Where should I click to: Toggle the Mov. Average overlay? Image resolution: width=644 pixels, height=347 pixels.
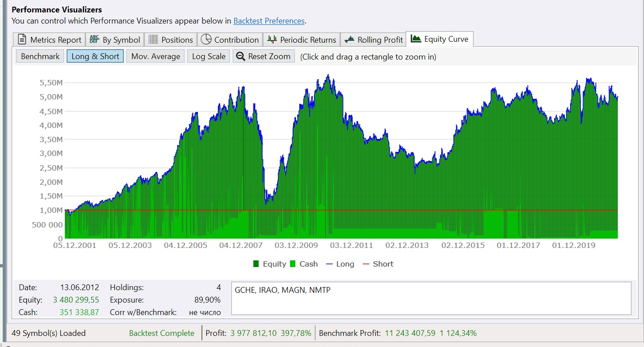click(x=156, y=56)
